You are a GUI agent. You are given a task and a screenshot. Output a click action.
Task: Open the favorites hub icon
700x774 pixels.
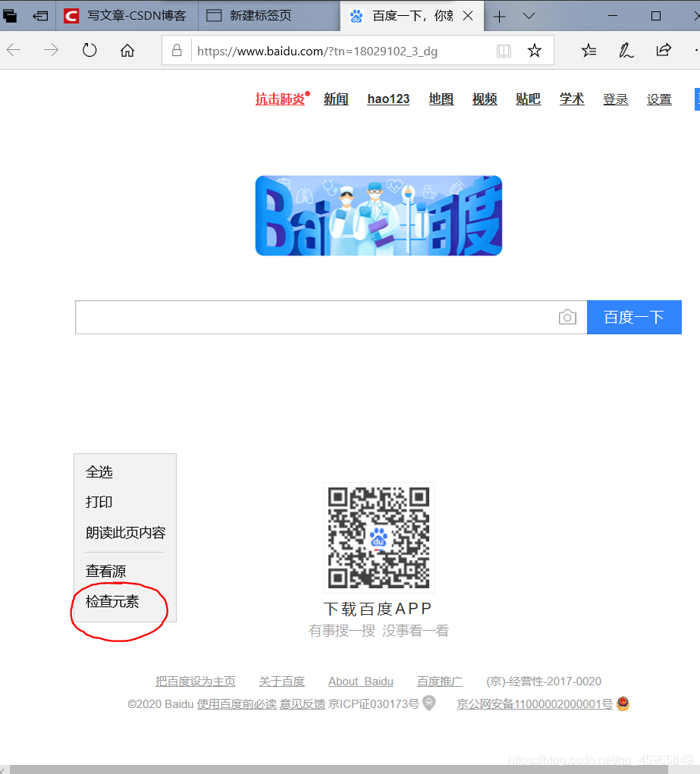(x=589, y=50)
